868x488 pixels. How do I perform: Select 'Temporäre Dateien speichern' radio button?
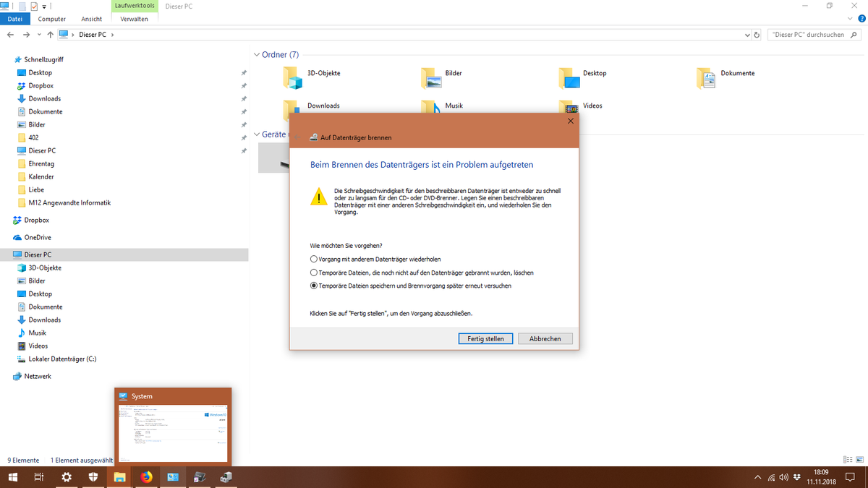point(313,286)
